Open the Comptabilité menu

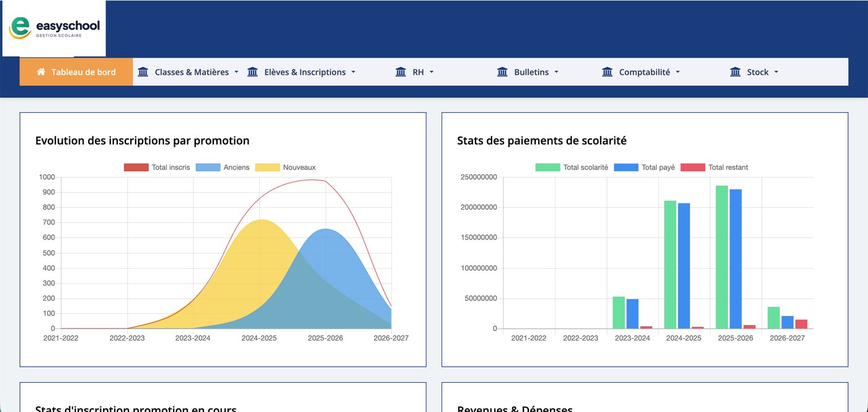pos(641,72)
